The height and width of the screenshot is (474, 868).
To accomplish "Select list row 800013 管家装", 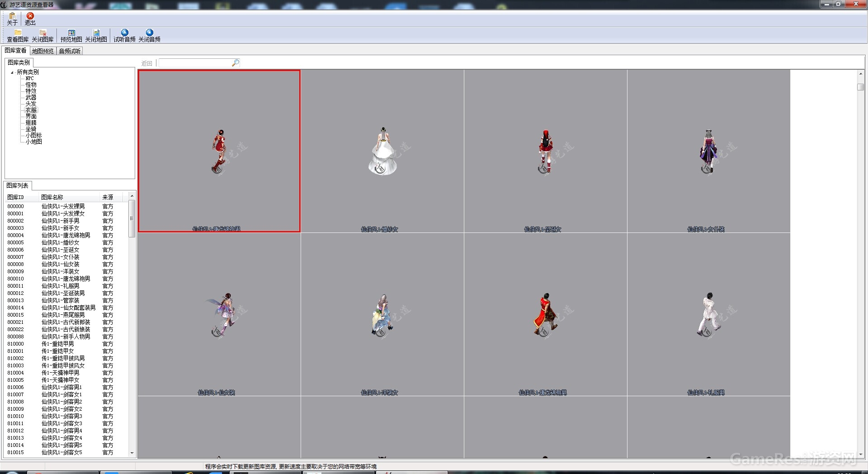I will coord(66,300).
